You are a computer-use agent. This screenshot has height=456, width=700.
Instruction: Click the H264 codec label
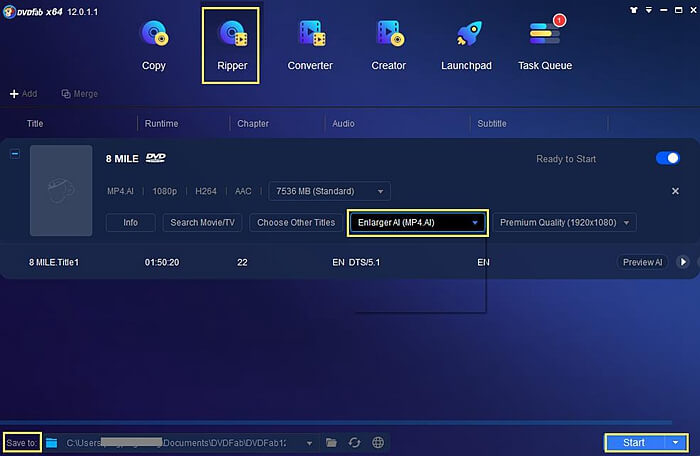pos(206,191)
